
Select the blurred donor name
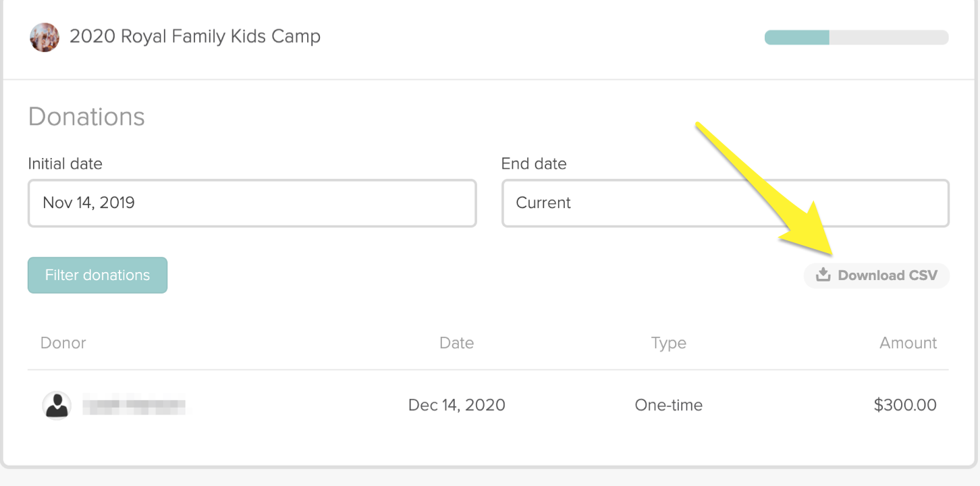(134, 406)
